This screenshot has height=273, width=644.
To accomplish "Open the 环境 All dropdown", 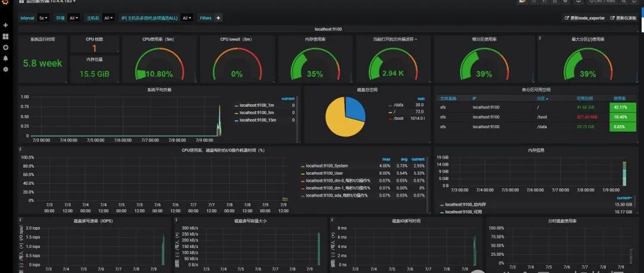I will (74, 18).
